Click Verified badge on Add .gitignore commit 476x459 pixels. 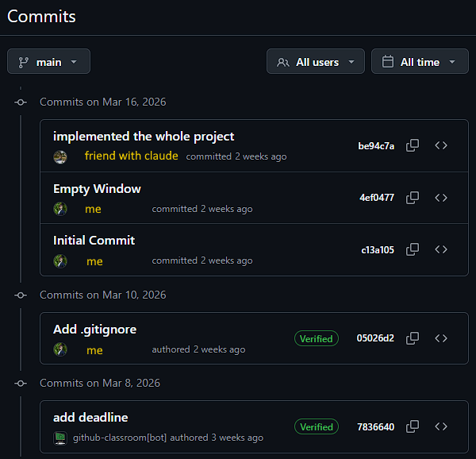pos(316,338)
